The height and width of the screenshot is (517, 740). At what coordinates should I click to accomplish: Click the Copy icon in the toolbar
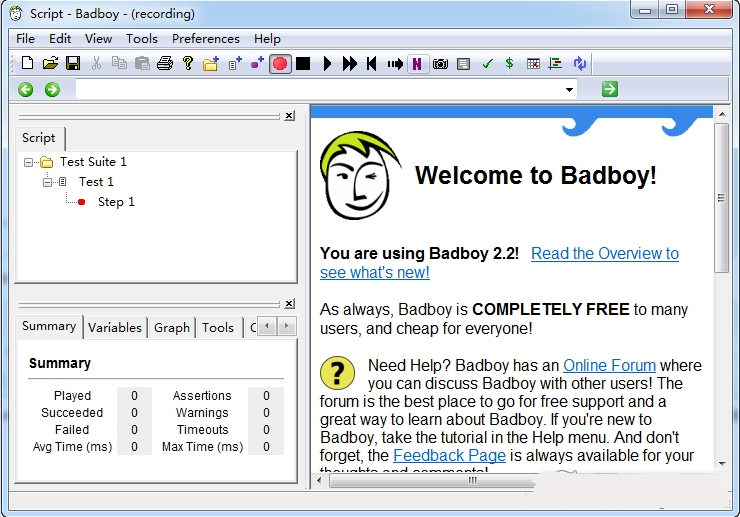pos(119,63)
